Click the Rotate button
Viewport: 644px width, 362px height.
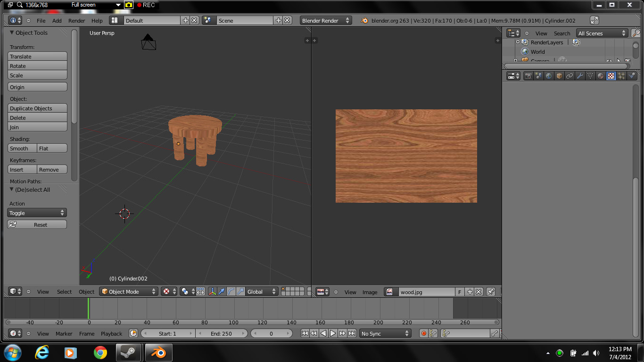pos(38,66)
